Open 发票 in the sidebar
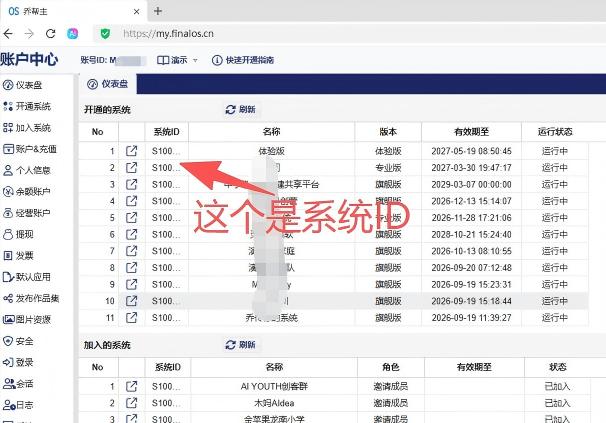This screenshot has width=606, height=423. coord(18,256)
